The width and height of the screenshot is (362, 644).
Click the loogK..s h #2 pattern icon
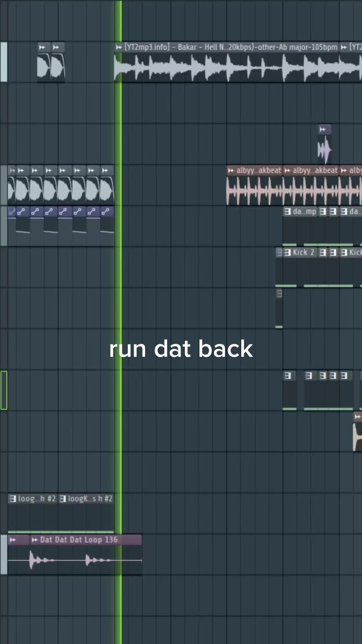pos(63,499)
